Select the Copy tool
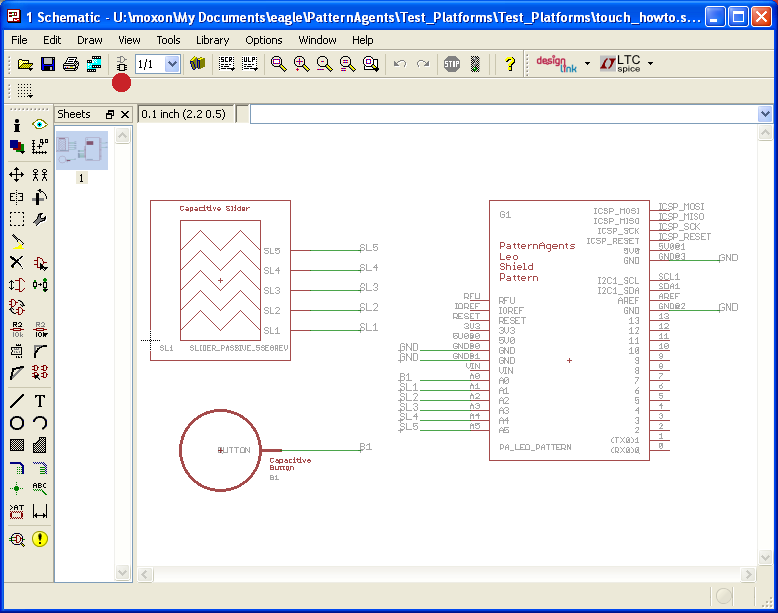Viewport: 778px width, 613px height. click(x=40, y=175)
